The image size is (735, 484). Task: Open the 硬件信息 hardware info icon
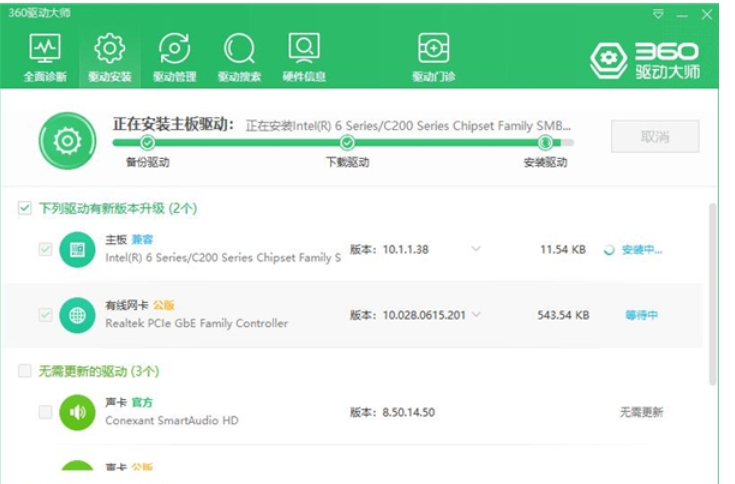(x=304, y=48)
